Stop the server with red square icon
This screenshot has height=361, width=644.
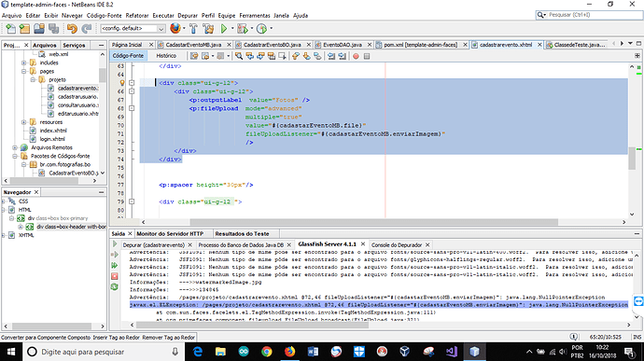115,276
